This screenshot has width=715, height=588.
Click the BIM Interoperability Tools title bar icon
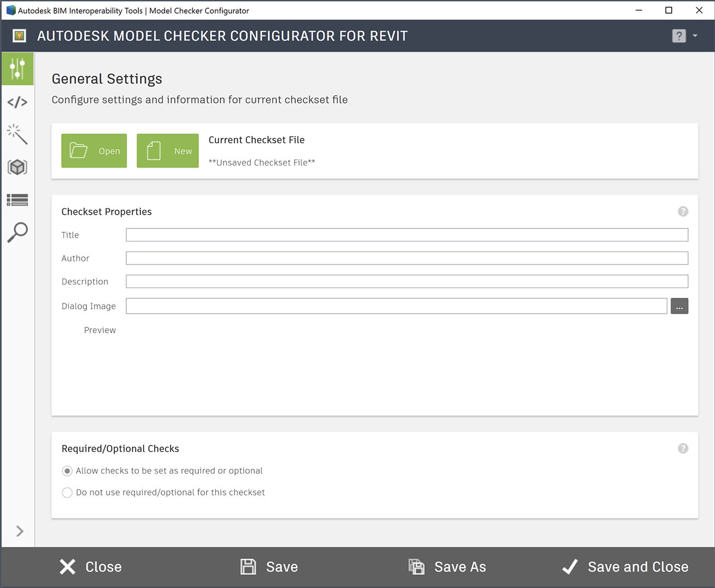tap(11, 10)
